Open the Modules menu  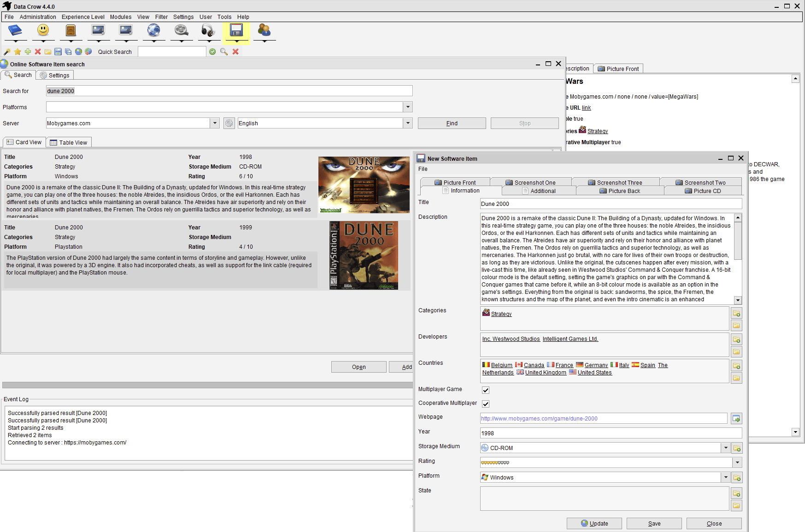pyautogui.click(x=121, y=17)
